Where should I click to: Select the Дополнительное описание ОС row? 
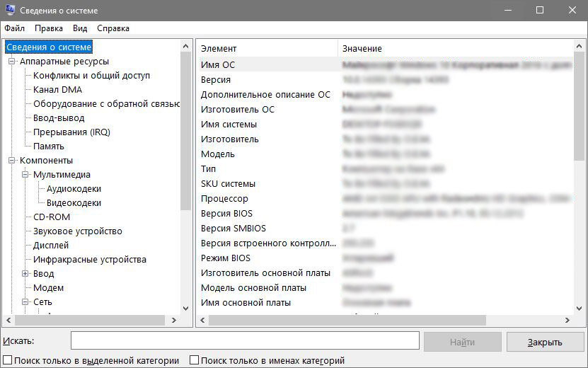(x=385, y=95)
